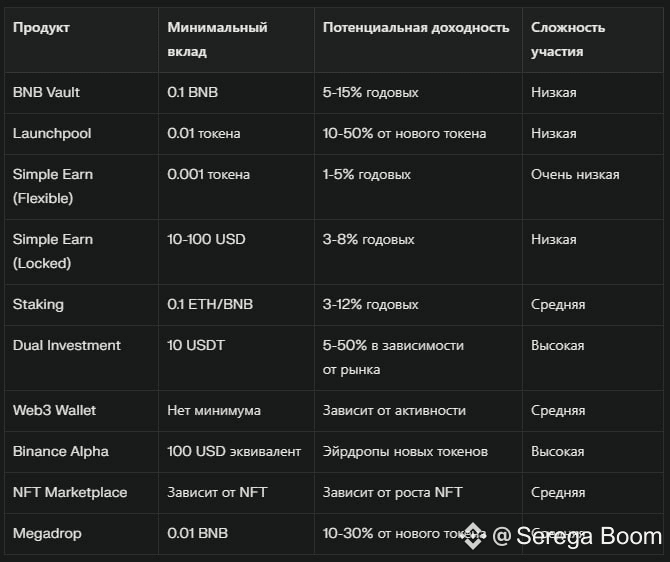Select the Продукт column header
Image resolution: width=670 pixels, height=562 pixels.
pos(41,27)
